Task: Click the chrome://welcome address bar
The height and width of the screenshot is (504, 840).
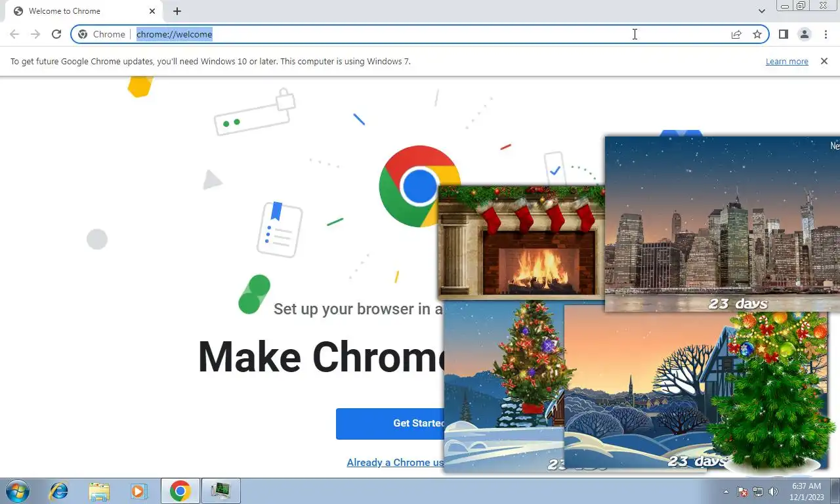Action: 420,34
